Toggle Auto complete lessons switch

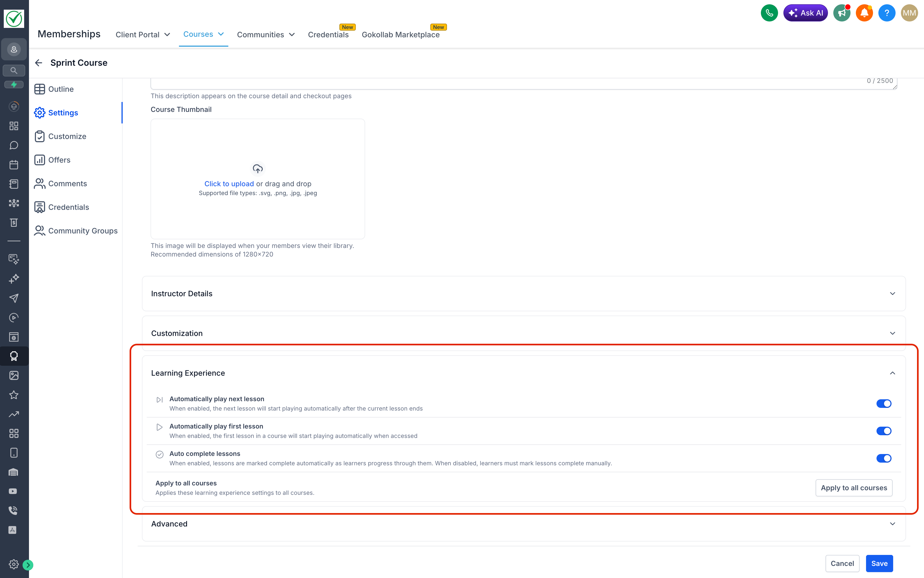click(x=883, y=458)
